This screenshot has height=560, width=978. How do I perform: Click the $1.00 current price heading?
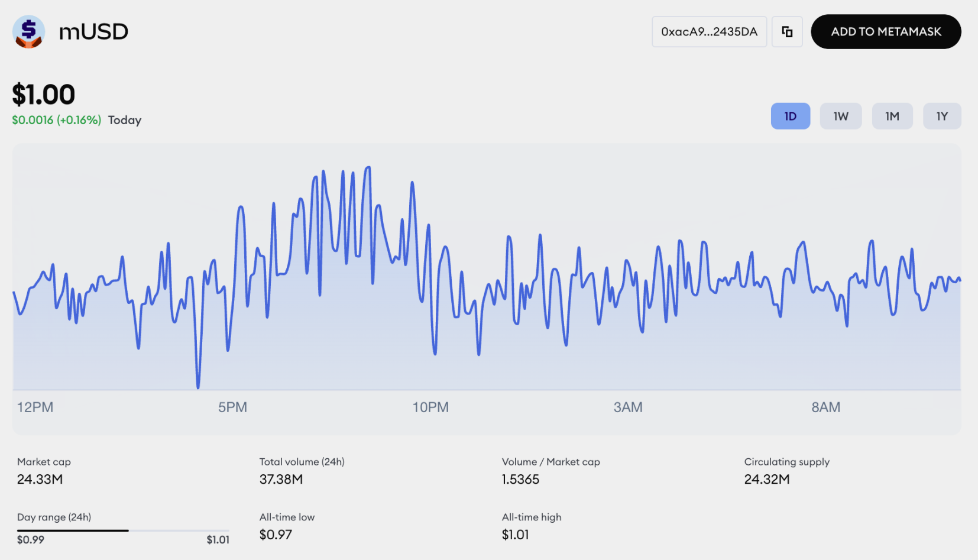point(44,95)
